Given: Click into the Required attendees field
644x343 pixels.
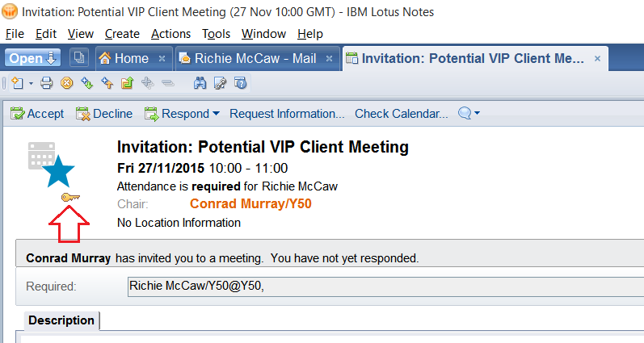Looking at the screenshot, I should tap(385, 287).
